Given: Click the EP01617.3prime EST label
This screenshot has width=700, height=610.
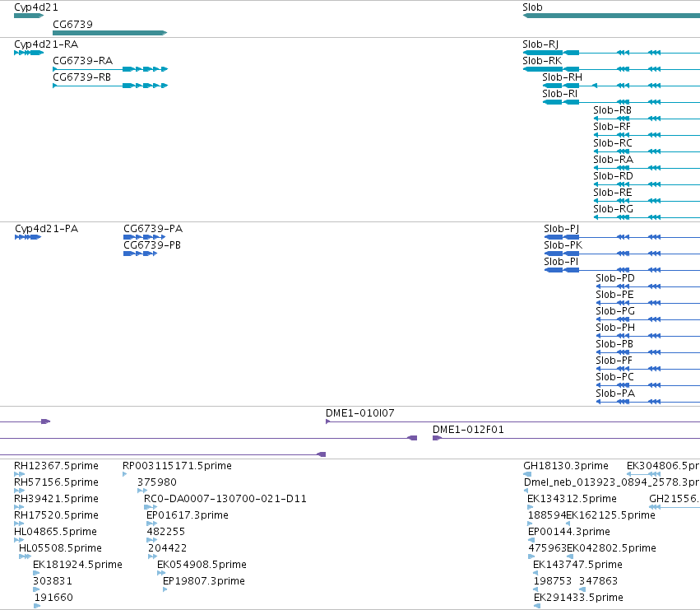Looking at the screenshot, I should 188,515.
